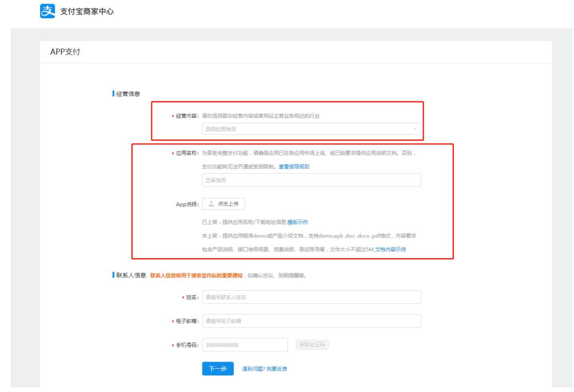Image resolution: width=574 pixels, height=392 pixels.
Task: Click the chevron arrow of 选择经营类目
Action: click(x=415, y=129)
